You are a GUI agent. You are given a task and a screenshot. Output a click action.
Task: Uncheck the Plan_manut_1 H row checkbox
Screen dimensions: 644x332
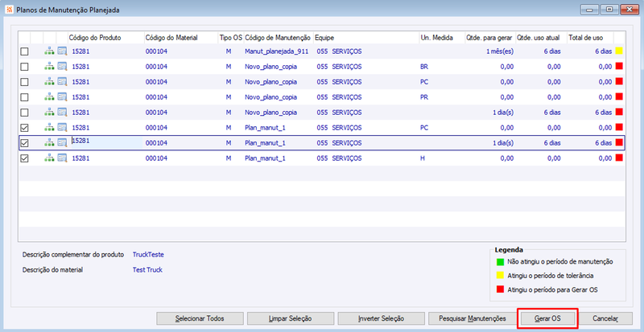25,158
